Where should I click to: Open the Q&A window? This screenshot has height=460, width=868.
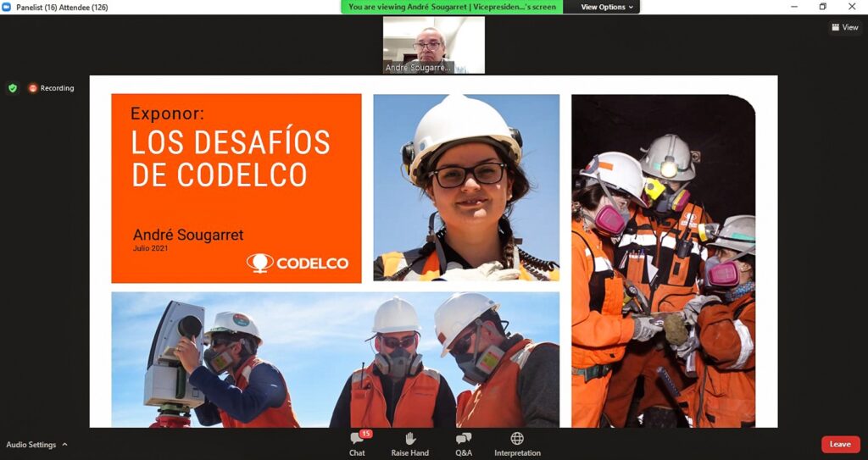coord(464,443)
